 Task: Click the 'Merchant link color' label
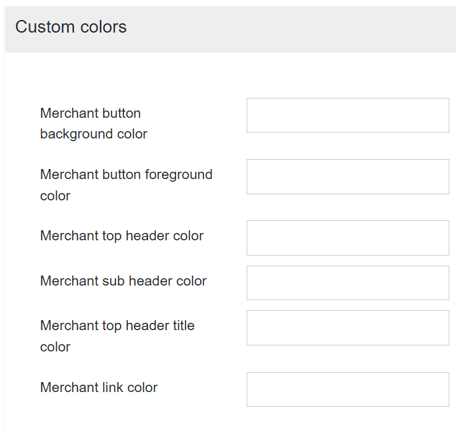pyautogui.click(x=99, y=388)
